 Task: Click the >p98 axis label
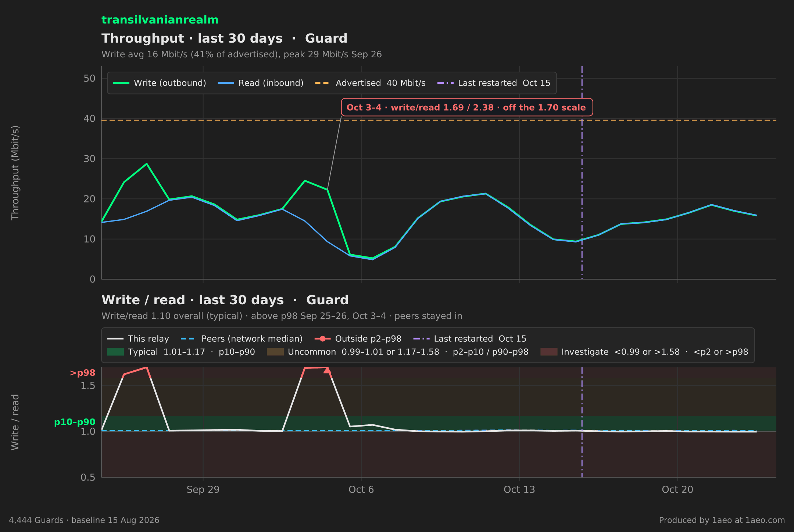83,373
